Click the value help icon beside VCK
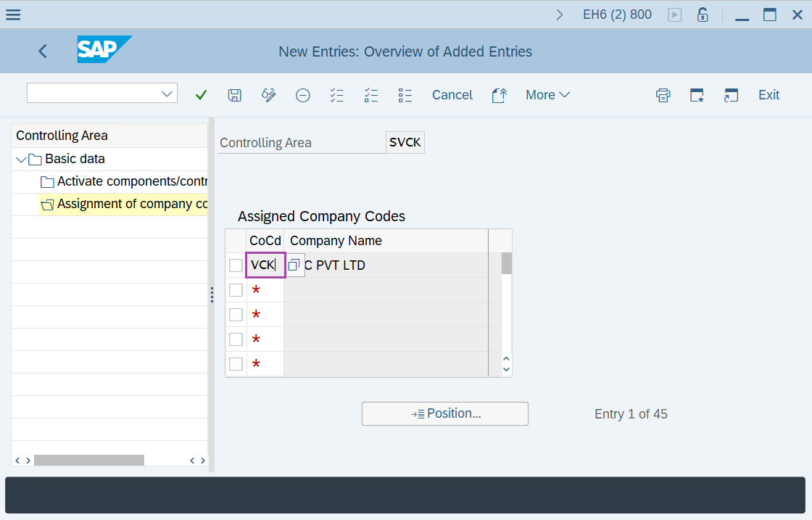Screen dimensions: 812x520 (294, 265)
